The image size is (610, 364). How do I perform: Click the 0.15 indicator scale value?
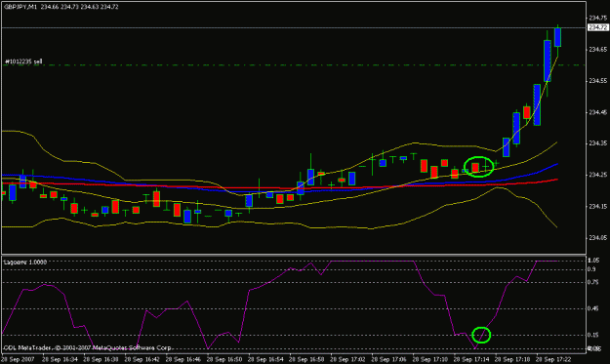pos(593,335)
